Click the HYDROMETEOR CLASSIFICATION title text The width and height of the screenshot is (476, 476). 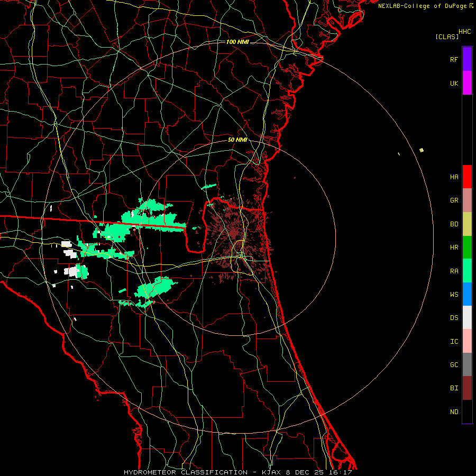tap(186, 472)
